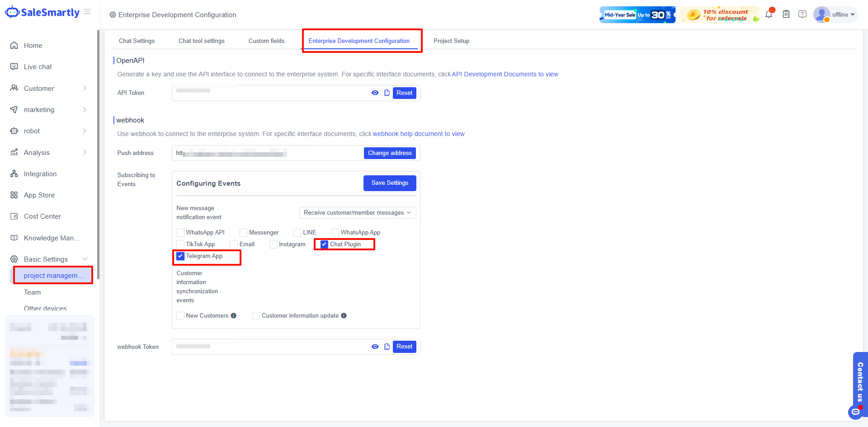Tick the Email checkbox
This screenshot has height=427, width=868.
tap(234, 244)
